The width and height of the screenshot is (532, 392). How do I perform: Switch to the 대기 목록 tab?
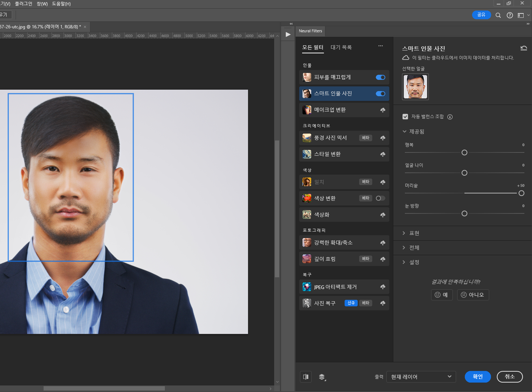(341, 48)
